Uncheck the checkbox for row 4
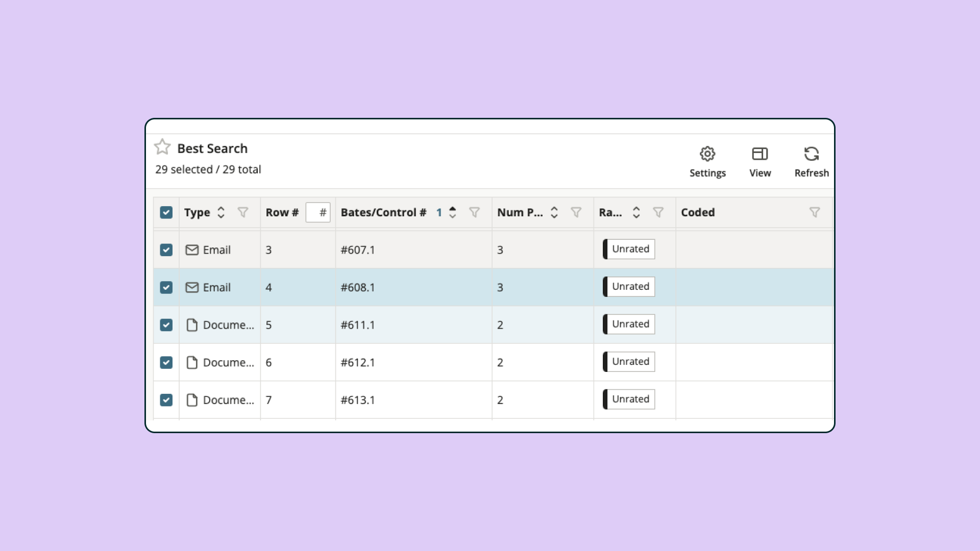 click(166, 287)
